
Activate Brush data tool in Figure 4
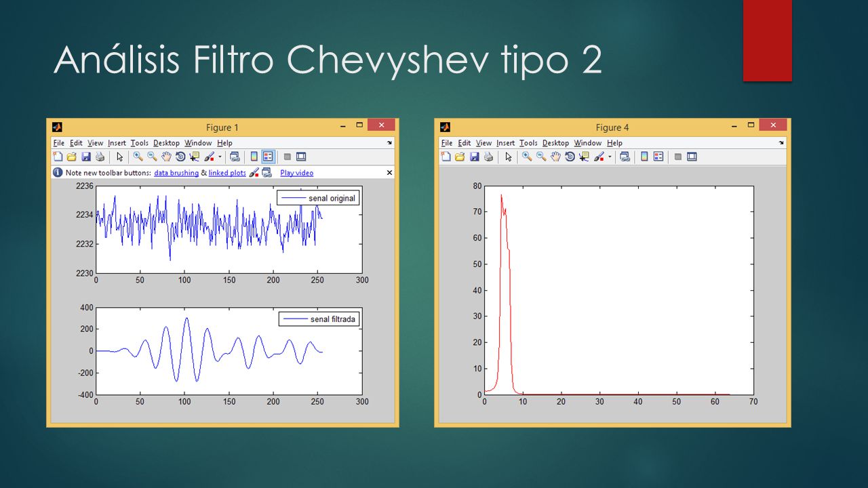pyautogui.click(x=597, y=157)
